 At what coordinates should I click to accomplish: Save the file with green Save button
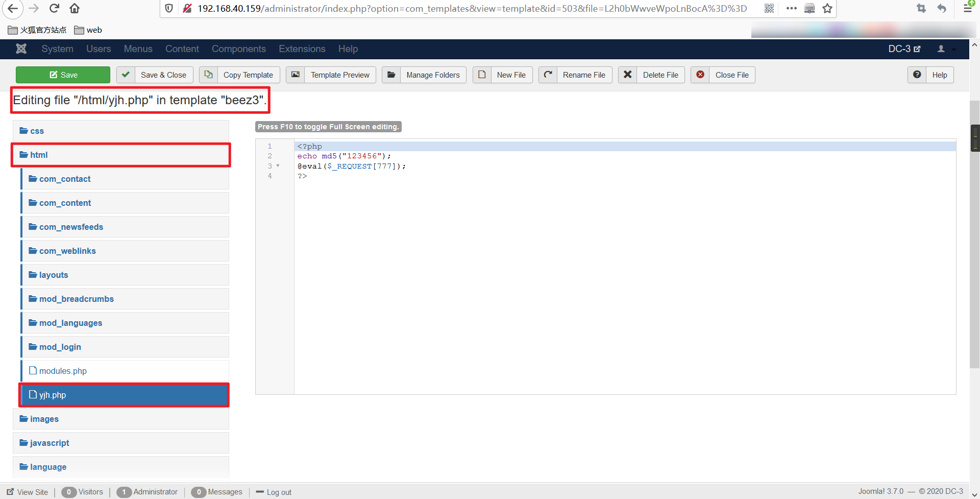click(63, 75)
